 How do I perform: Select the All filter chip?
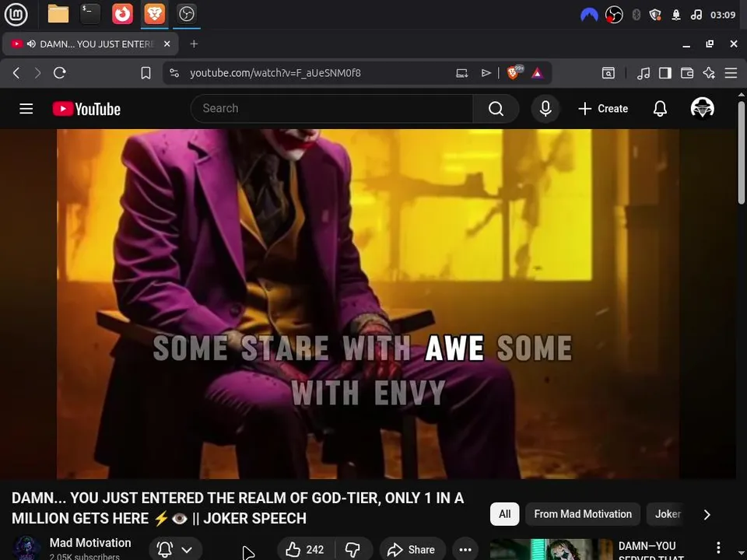pos(504,514)
